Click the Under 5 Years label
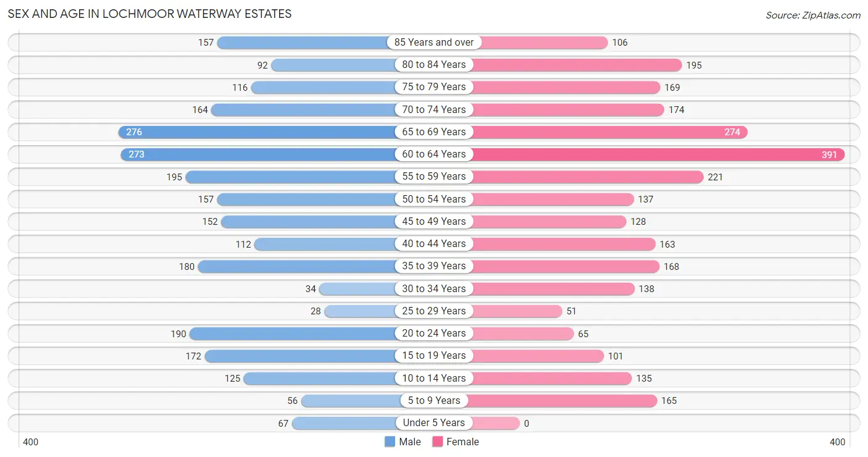This screenshot has height=457, width=868. (x=434, y=423)
